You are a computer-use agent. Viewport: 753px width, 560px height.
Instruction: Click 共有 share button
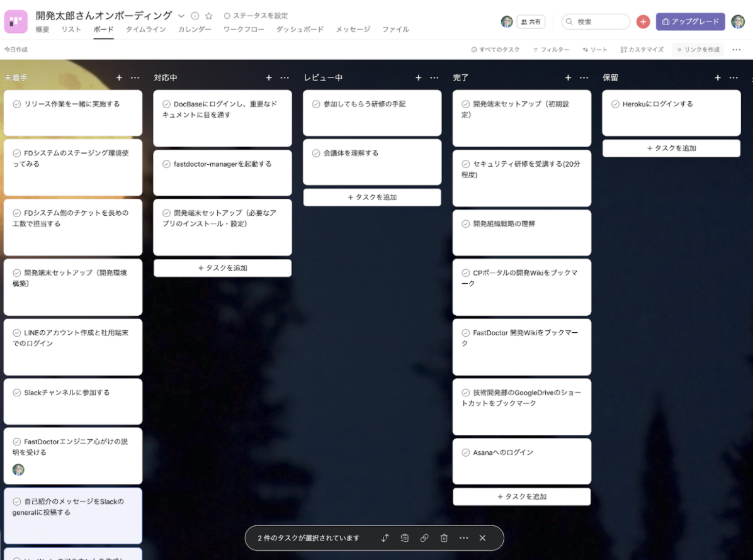coord(531,21)
